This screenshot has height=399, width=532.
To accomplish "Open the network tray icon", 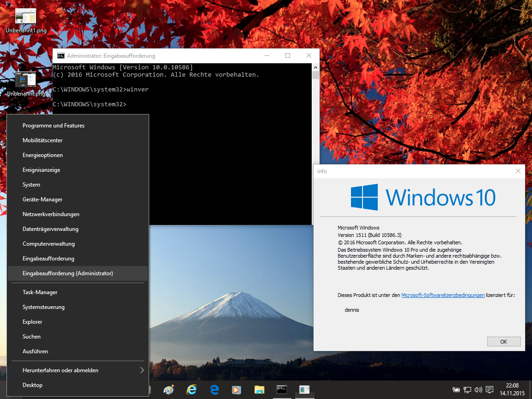I will coord(467,389).
